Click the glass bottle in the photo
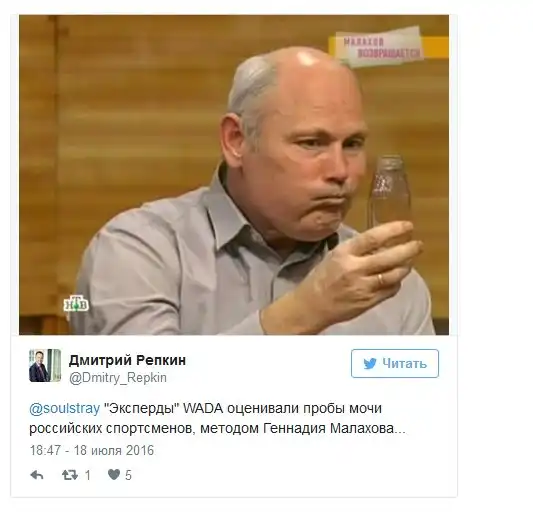 pos(389,192)
